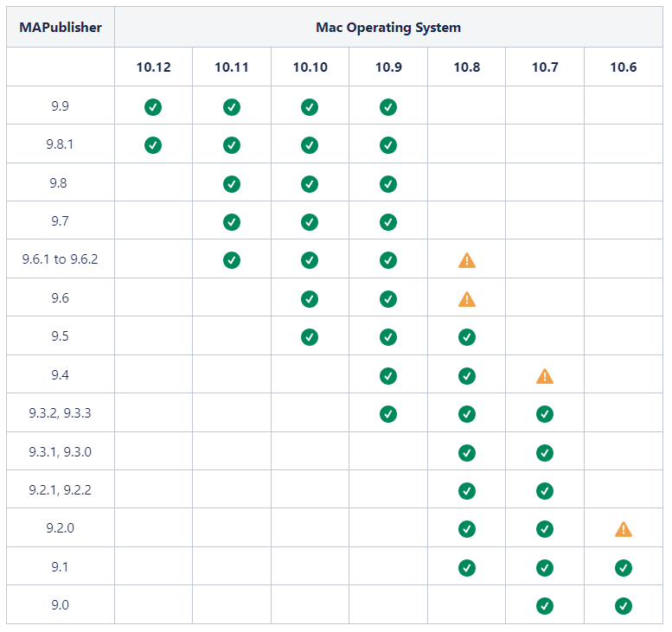Click the check for 9.3.2, 9.3.3 on 10.7

click(x=545, y=414)
